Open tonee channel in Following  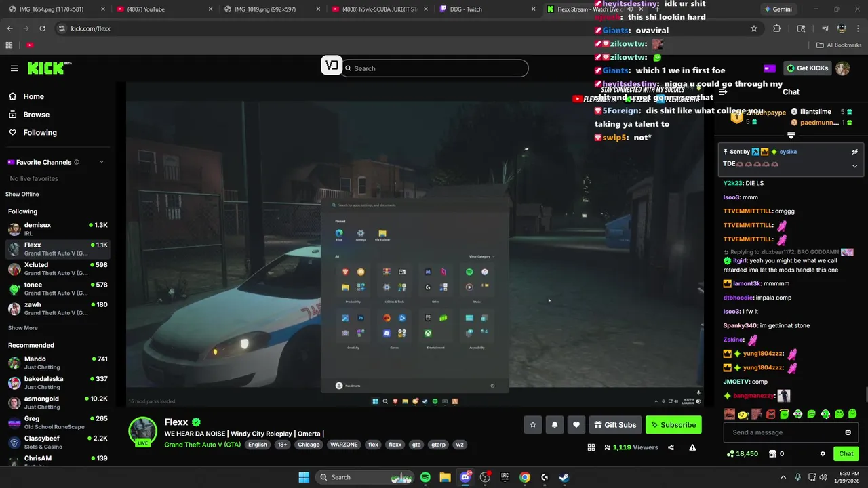point(58,289)
